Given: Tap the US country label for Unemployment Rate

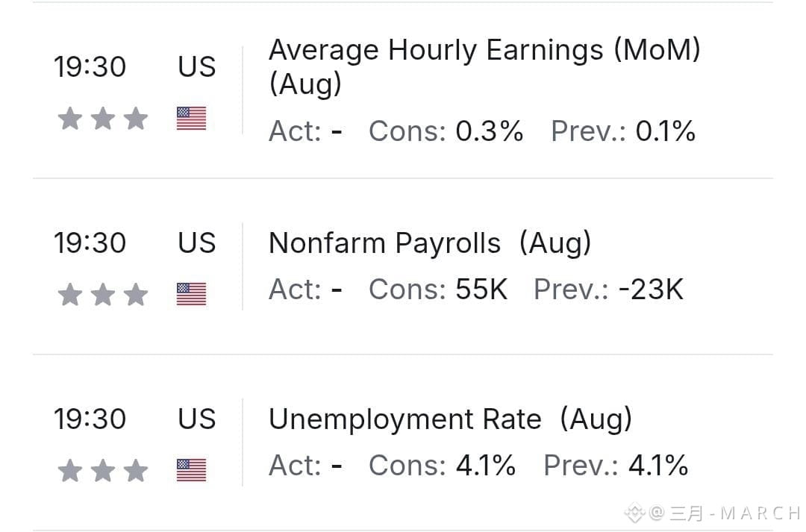Looking at the screenshot, I should (x=197, y=419).
